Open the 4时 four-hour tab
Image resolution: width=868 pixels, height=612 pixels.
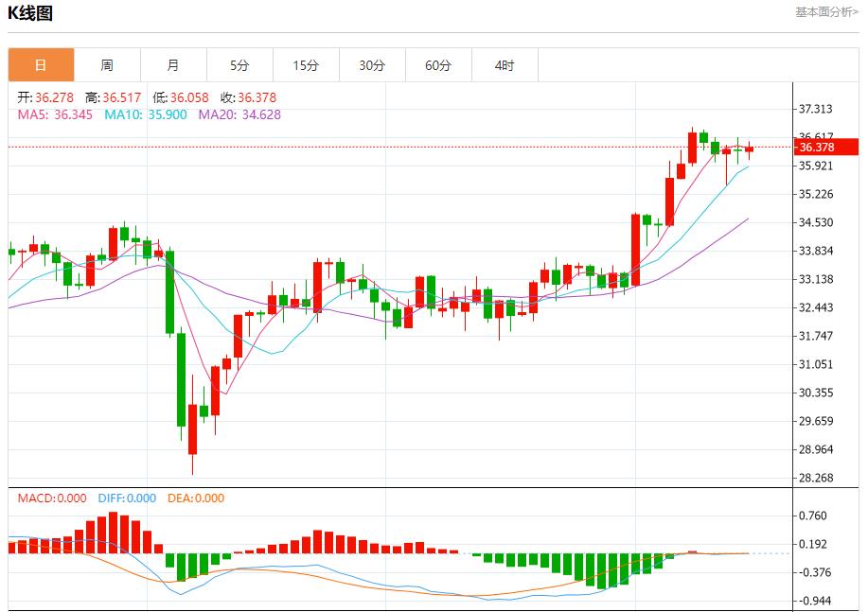[505, 65]
